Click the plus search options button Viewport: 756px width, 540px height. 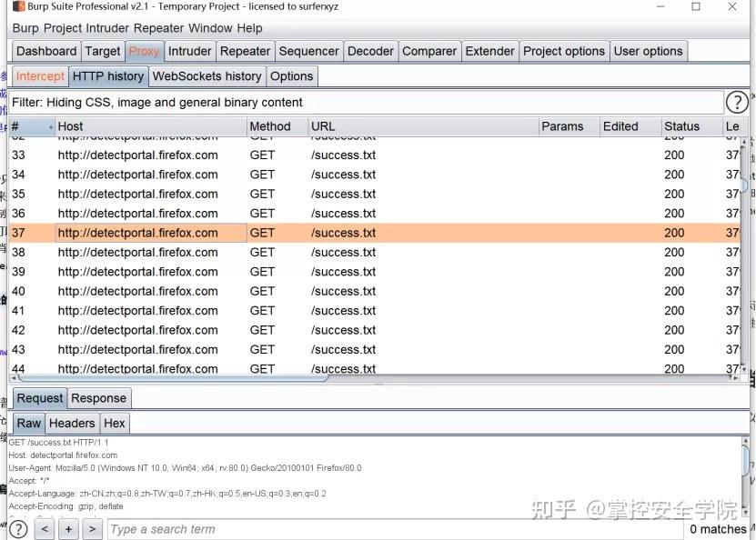[68, 529]
